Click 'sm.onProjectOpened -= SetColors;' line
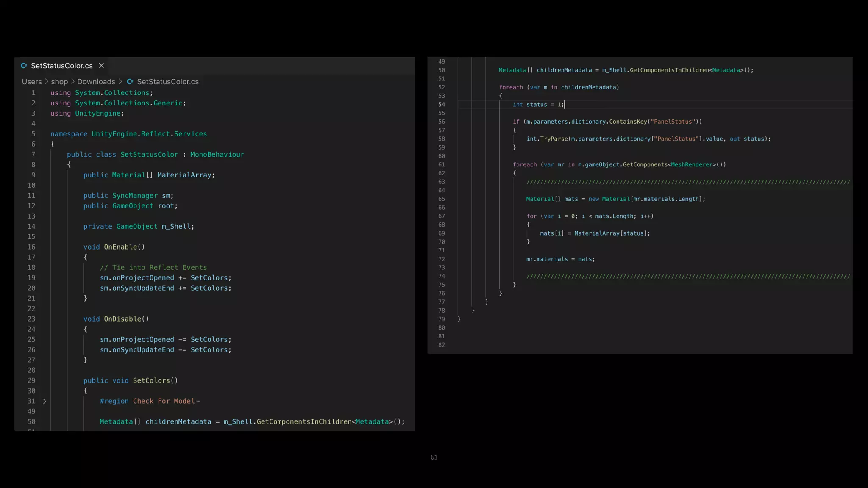 click(x=166, y=340)
